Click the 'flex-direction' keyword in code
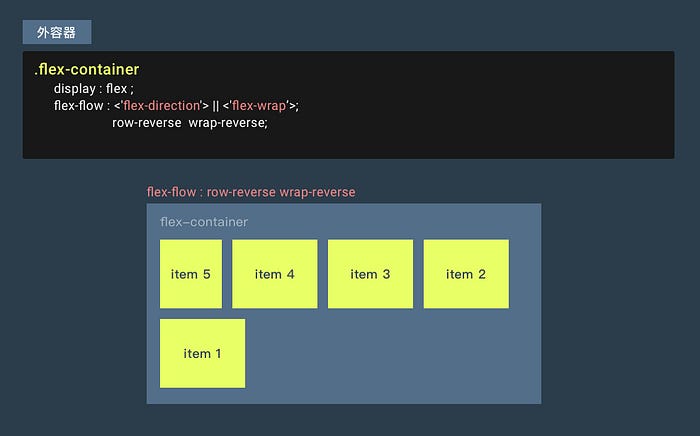The width and height of the screenshot is (700, 436). tap(162, 106)
